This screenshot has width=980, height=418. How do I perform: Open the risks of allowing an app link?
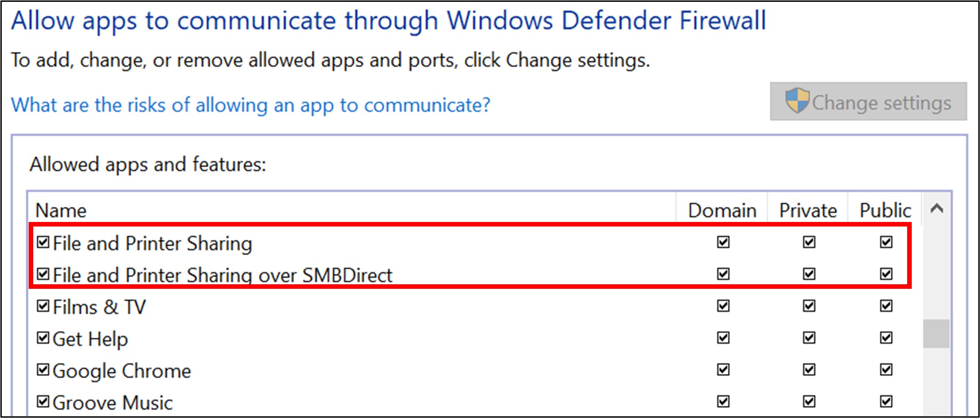click(250, 105)
